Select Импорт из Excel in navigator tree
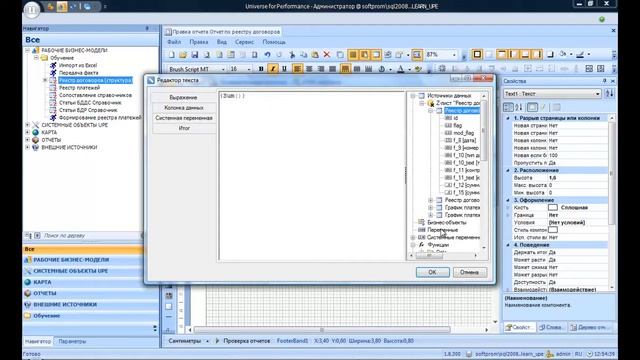This screenshot has height=360, width=640. pos(78,65)
